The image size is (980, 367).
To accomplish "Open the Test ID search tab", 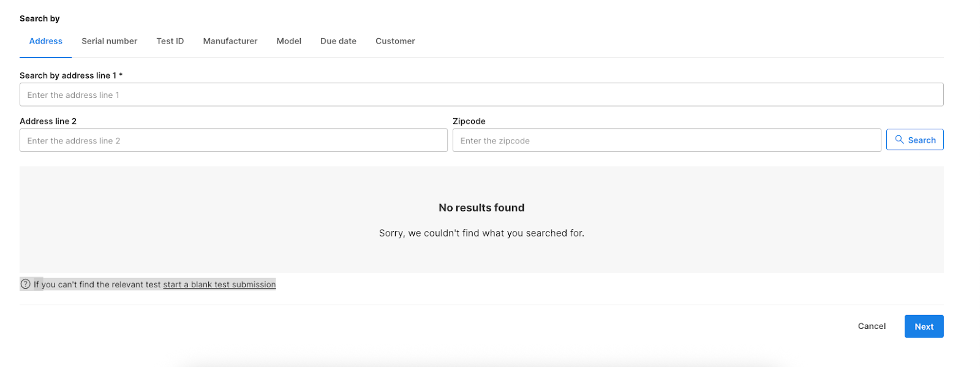I will (170, 41).
